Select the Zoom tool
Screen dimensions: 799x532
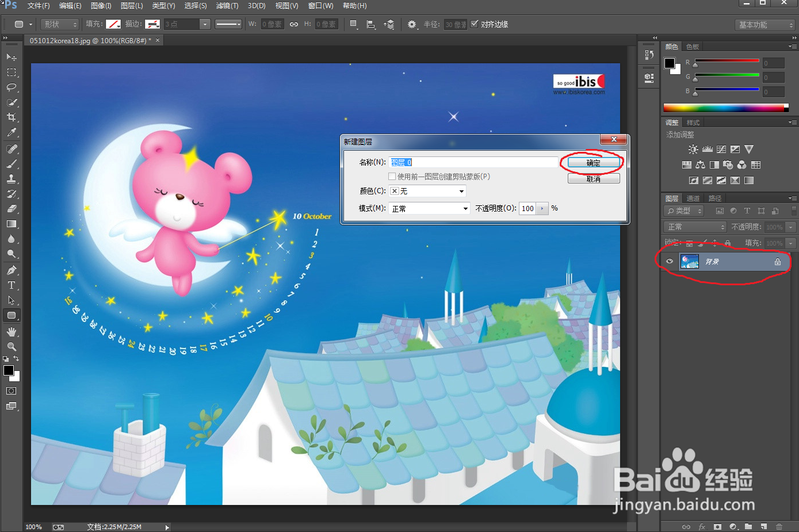point(11,347)
